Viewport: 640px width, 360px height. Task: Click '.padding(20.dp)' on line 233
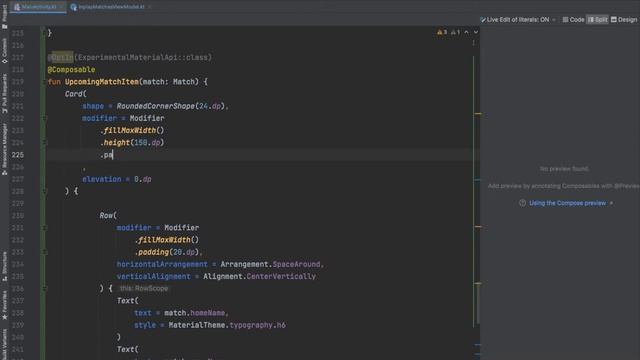pyautogui.click(x=167, y=252)
